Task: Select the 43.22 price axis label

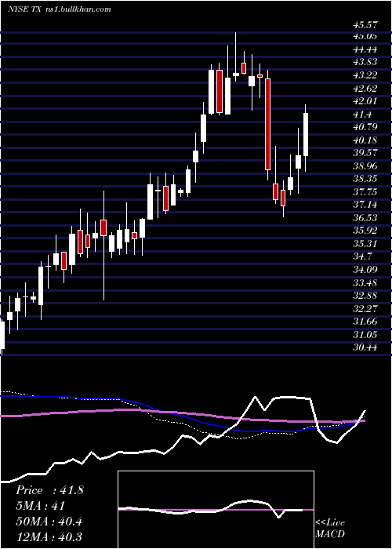Action: [x=365, y=75]
